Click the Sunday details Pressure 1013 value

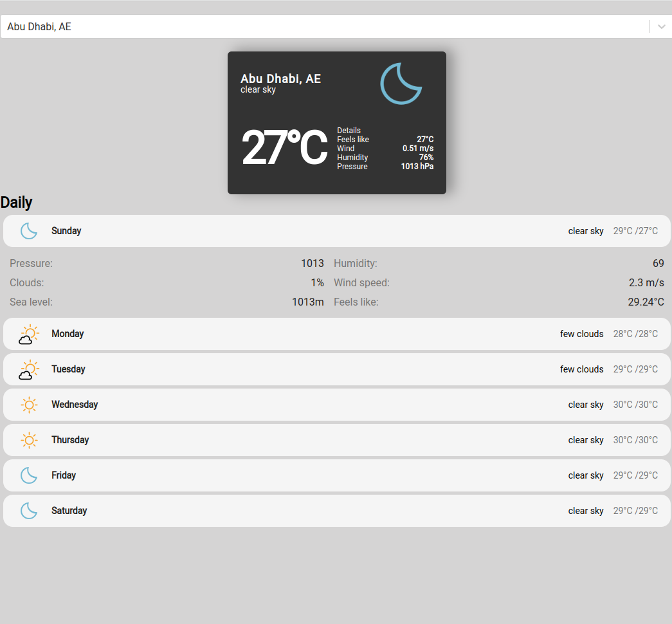(313, 263)
